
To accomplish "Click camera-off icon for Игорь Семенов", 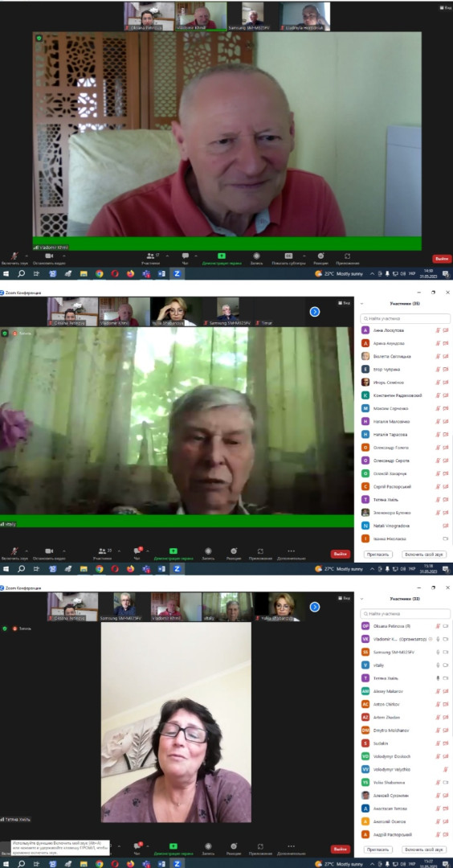I will tap(445, 383).
